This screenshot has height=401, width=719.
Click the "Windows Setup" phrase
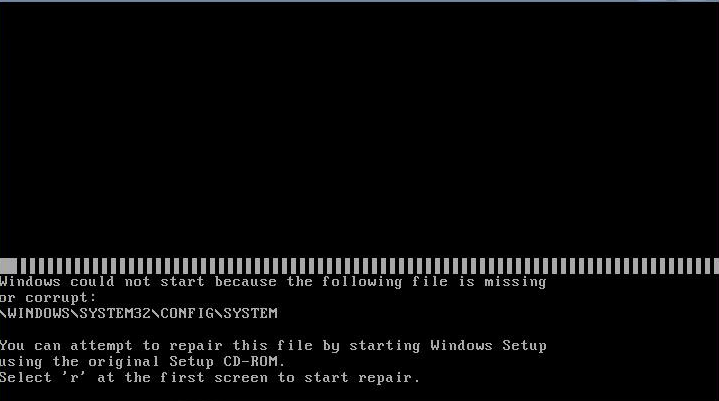[488, 346]
